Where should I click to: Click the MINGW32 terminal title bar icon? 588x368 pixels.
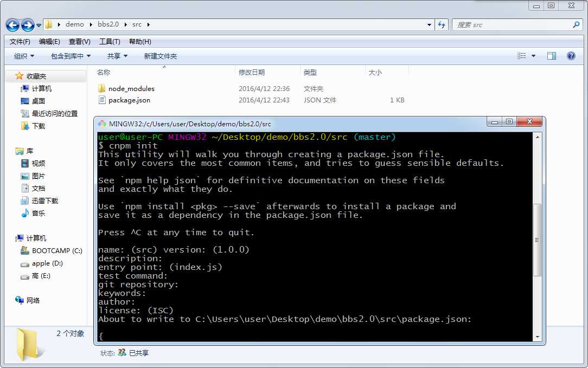pyautogui.click(x=102, y=124)
